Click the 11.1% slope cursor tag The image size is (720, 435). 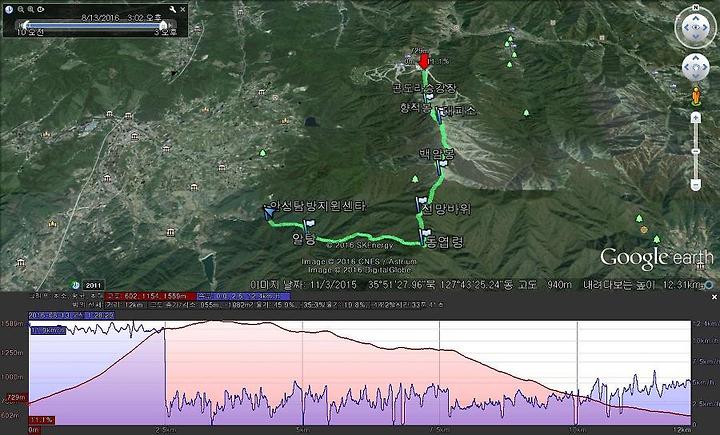pyautogui.click(x=41, y=420)
